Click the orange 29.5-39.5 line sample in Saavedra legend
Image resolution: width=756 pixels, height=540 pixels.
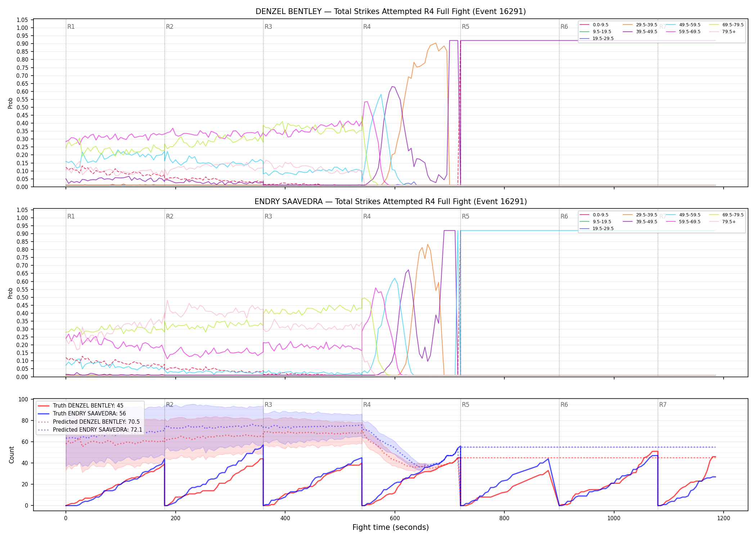[628, 215]
